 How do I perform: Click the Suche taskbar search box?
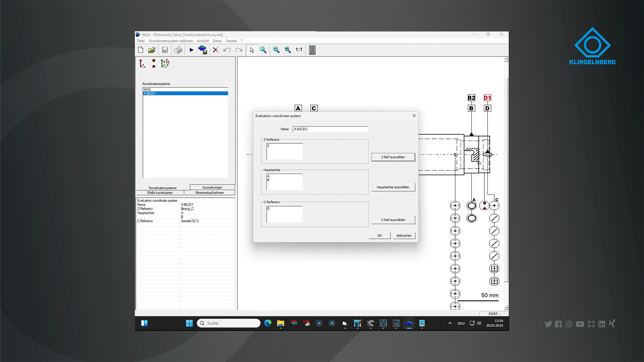pos(229,323)
